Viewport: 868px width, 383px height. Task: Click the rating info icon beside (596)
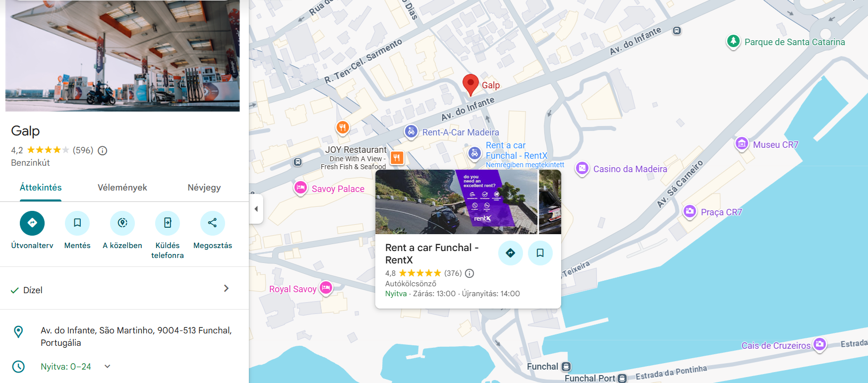click(103, 150)
